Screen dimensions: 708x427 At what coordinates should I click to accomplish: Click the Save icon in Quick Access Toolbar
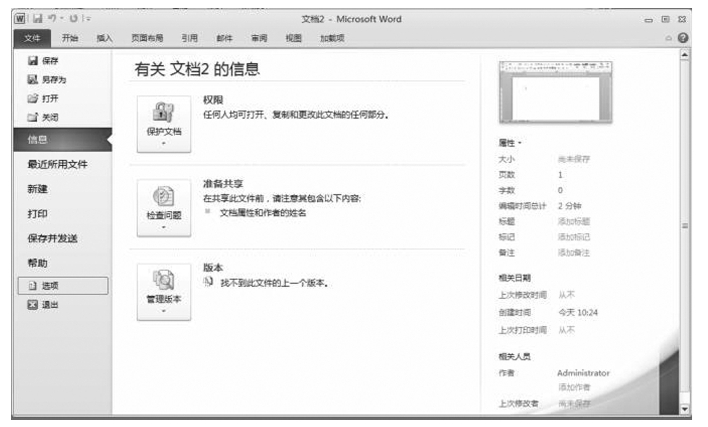point(37,19)
